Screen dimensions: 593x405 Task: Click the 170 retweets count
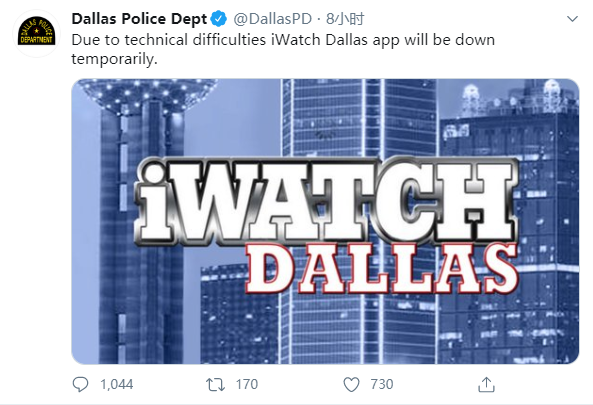[x=247, y=385]
